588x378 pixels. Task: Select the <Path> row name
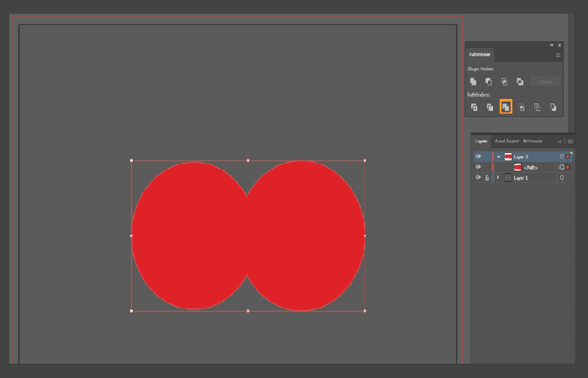(x=530, y=168)
